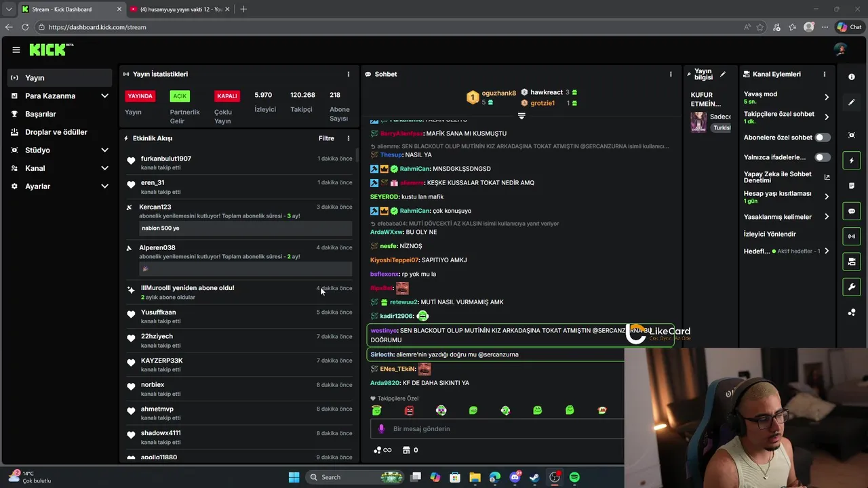Image resolution: width=868 pixels, height=488 pixels.
Task: Pick the angry red emote
Action: click(x=409, y=410)
